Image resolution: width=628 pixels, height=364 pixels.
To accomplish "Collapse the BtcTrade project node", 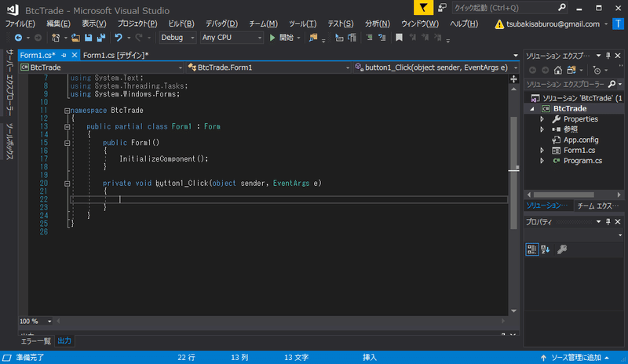I will pyautogui.click(x=532, y=109).
